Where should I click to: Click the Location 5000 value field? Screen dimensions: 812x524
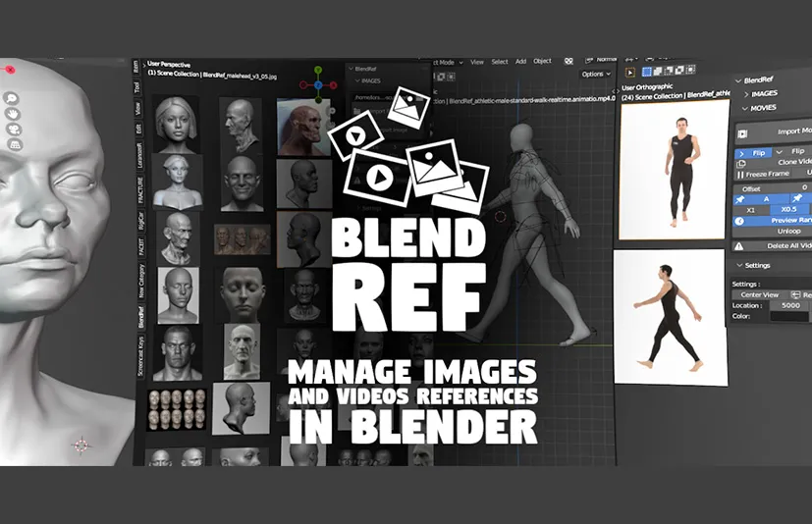tap(789, 305)
